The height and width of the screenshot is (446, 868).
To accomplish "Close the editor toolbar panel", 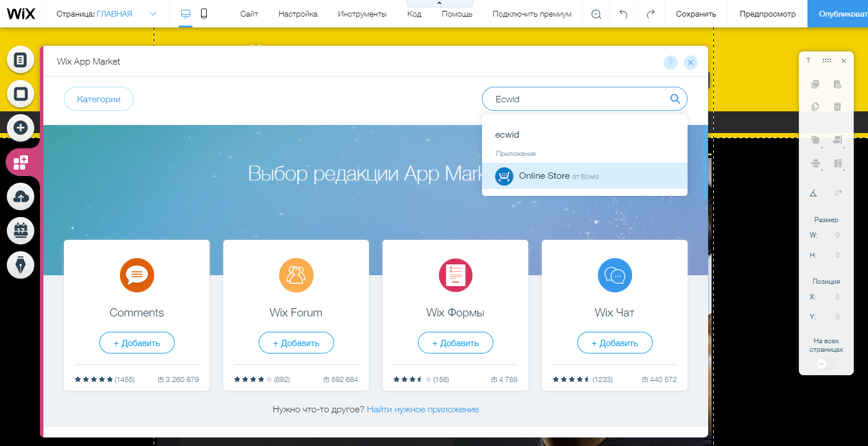I will (843, 61).
